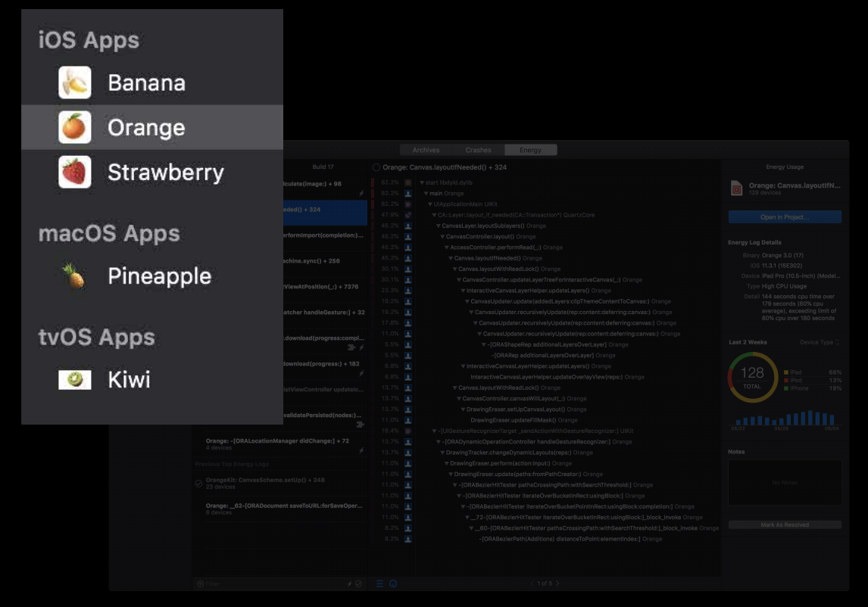868x607 pixels.
Task: Click the Build 17 column header
Action: click(323, 167)
